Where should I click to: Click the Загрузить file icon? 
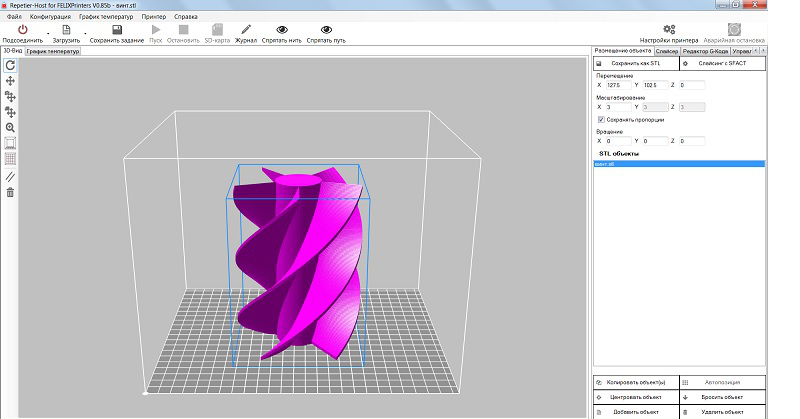(x=66, y=30)
